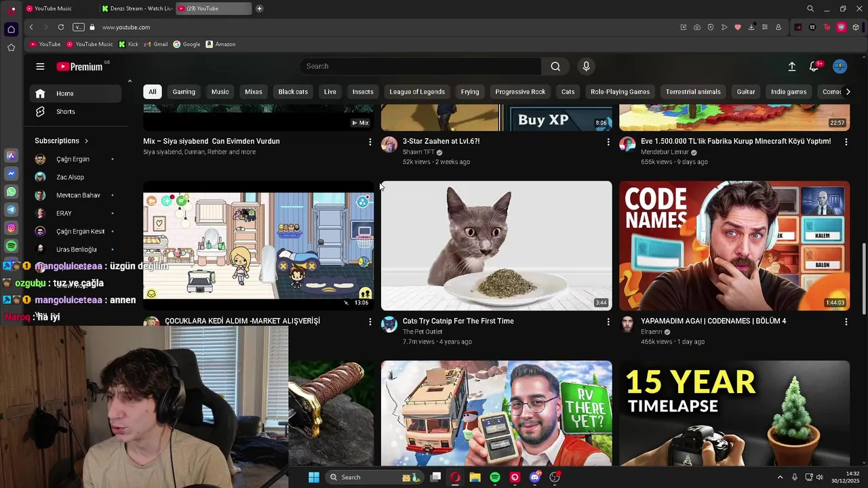
Task: Click the YouTube search input field
Action: [420, 66]
